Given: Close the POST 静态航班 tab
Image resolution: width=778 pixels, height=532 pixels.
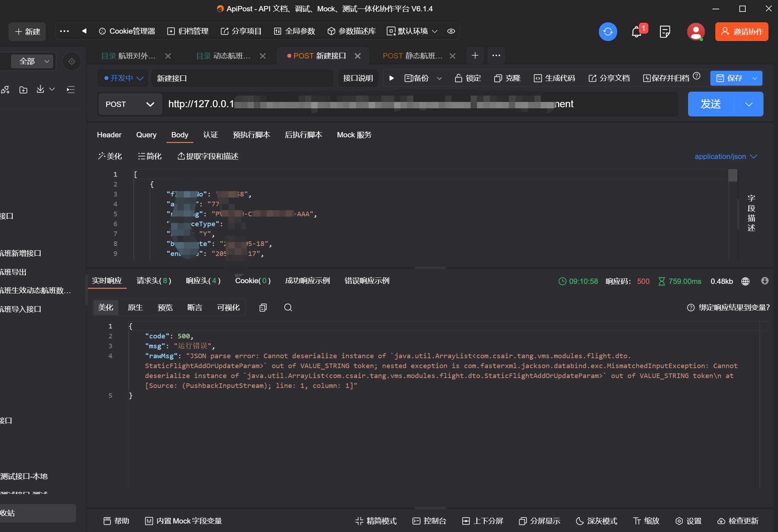Looking at the screenshot, I should (x=452, y=56).
